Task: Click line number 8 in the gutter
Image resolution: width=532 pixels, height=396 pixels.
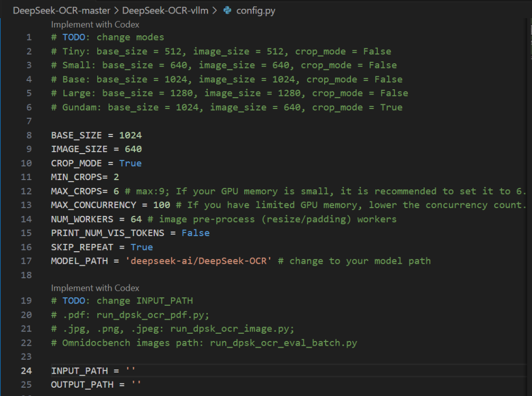Action: pyautogui.click(x=29, y=135)
